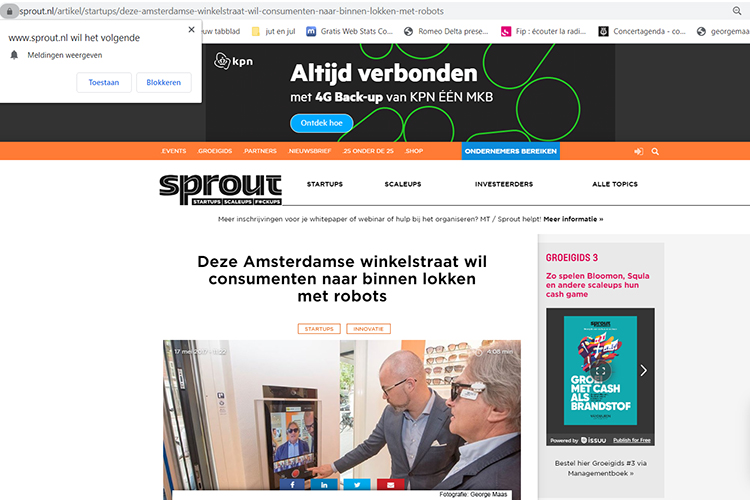The height and width of the screenshot is (500, 750).
Task: Click the Innovatie tag label
Action: point(368,329)
